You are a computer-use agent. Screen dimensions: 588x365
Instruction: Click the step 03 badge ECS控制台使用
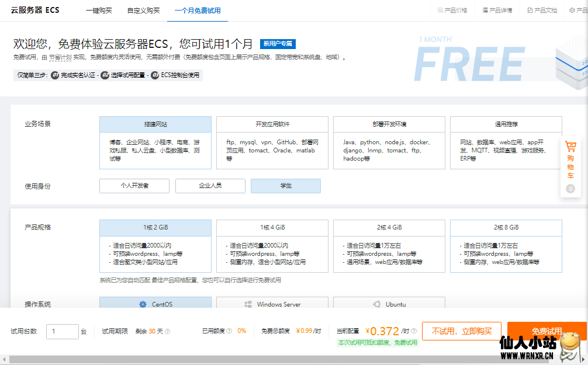155,75
